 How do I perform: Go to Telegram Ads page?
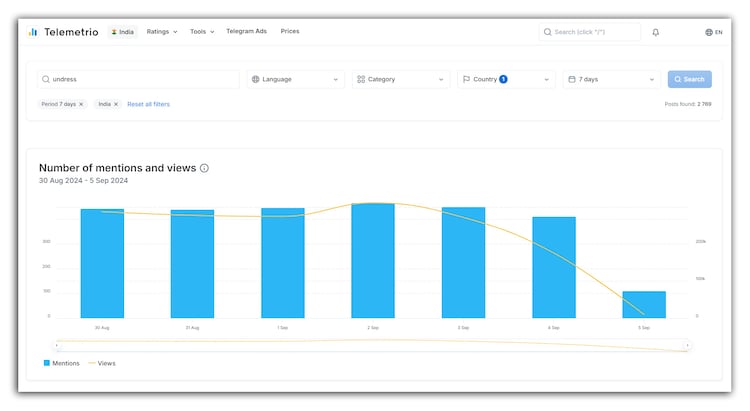click(x=246, y=32)
